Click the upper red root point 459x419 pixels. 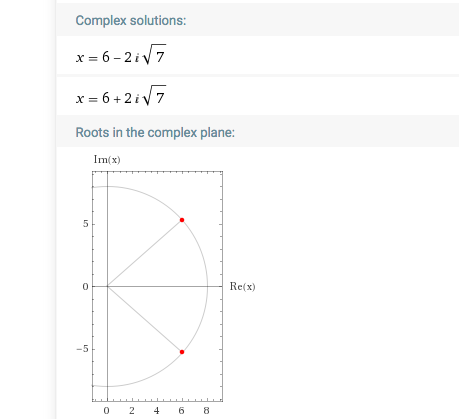click(x=182, y=220)
